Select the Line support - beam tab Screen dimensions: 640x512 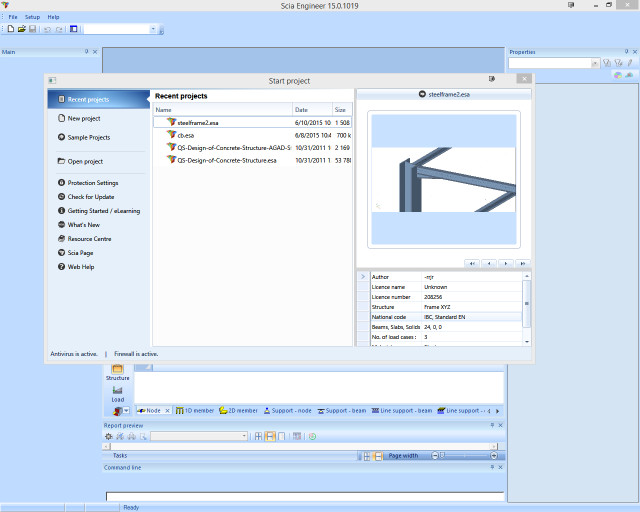point(402,410)
